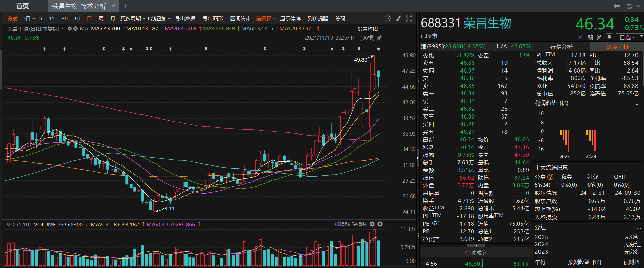The image size is (644, 268).
Task: Switch to the 首页 home tab
Action: click(x=22, y=6)
